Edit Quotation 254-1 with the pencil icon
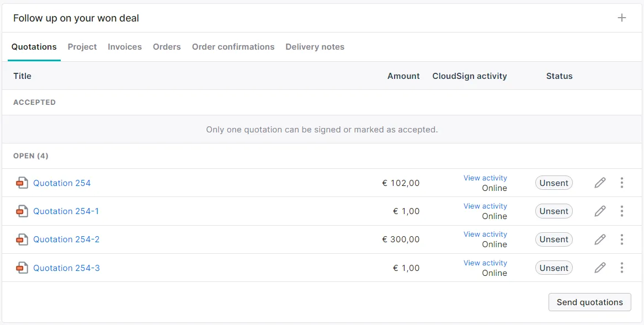The height and width of the screenshot is (325, 644). tap(600, 211)
